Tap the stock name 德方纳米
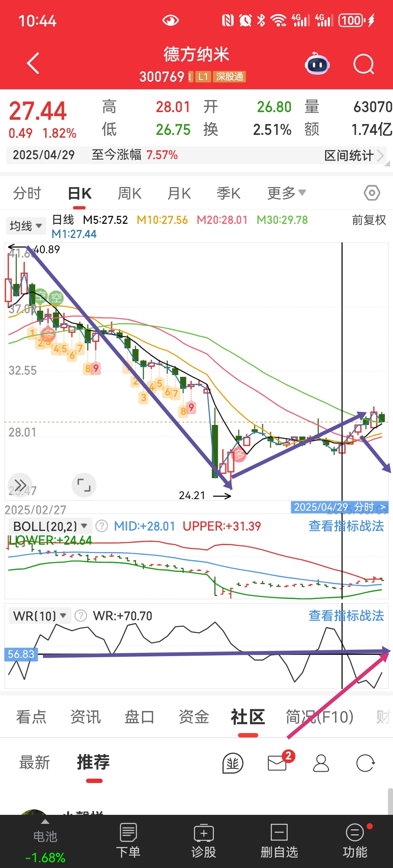The width and height of the screenshot is (393, 868). (x=196, y=55)
